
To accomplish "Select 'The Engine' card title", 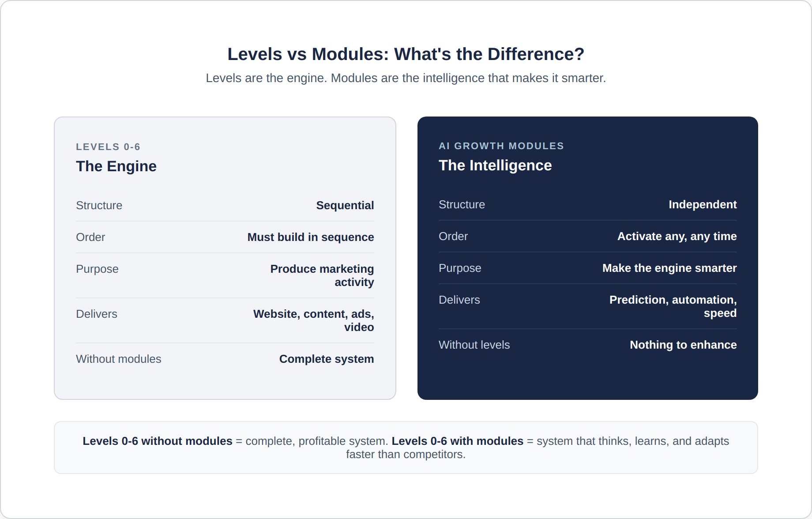I will (116, 166).
